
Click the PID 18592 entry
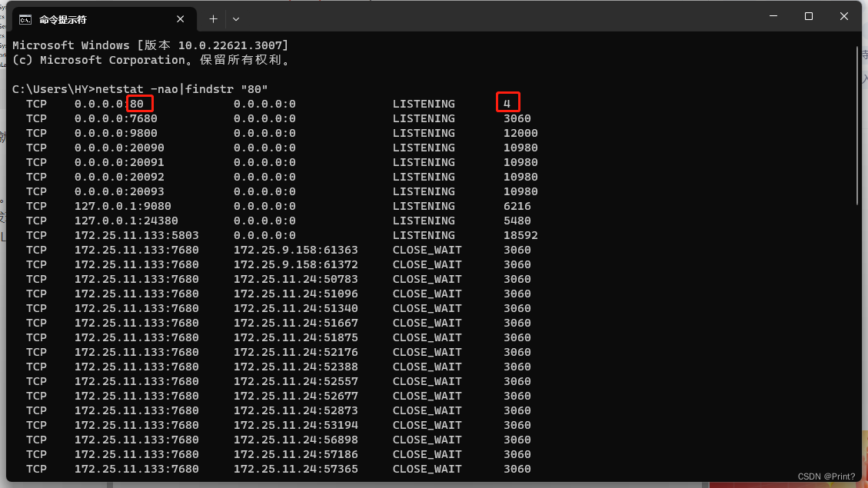point(520,235)
